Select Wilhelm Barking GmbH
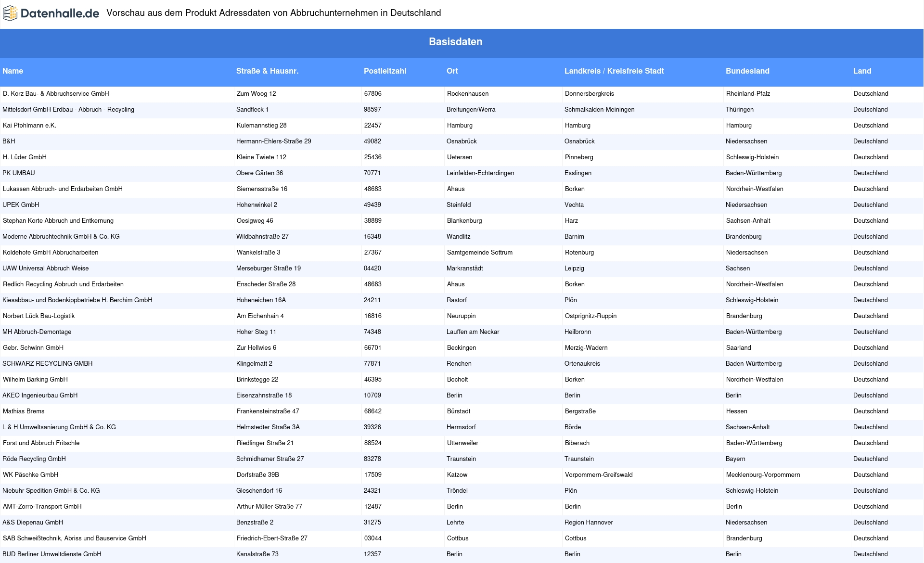The width and height of the screenshot is (924, 563). point(35,380)
